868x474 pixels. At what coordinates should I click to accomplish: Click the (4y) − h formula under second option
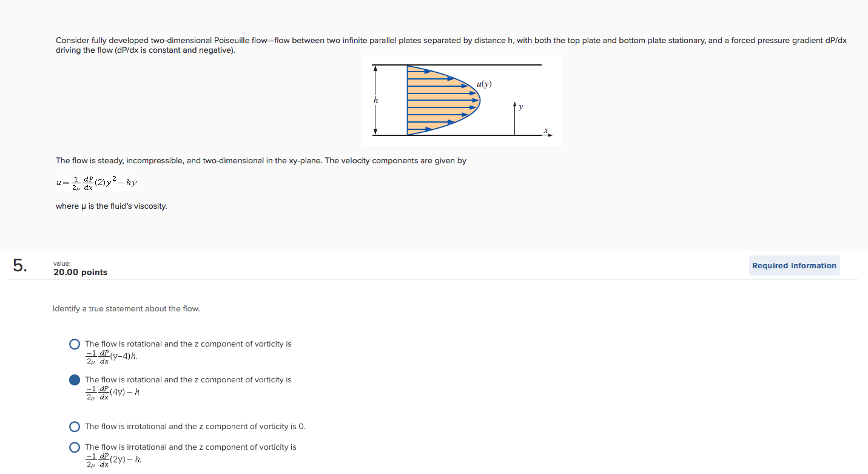point(112,393)
